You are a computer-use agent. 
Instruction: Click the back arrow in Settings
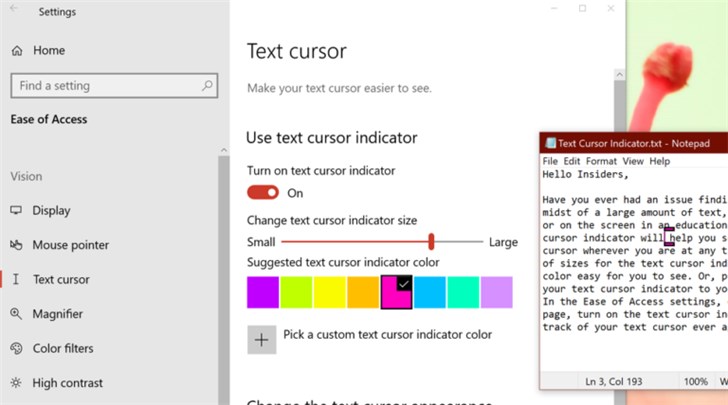click(x=14, y=8)
